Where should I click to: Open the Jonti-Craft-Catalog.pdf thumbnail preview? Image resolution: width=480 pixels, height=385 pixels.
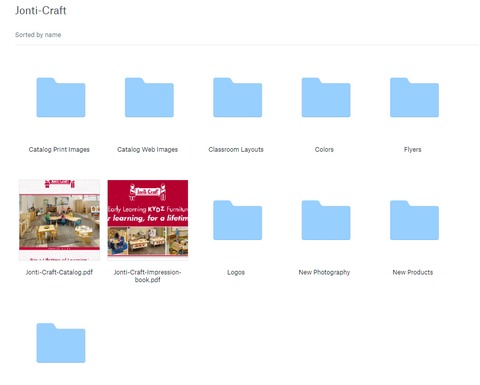pos(59,220)
